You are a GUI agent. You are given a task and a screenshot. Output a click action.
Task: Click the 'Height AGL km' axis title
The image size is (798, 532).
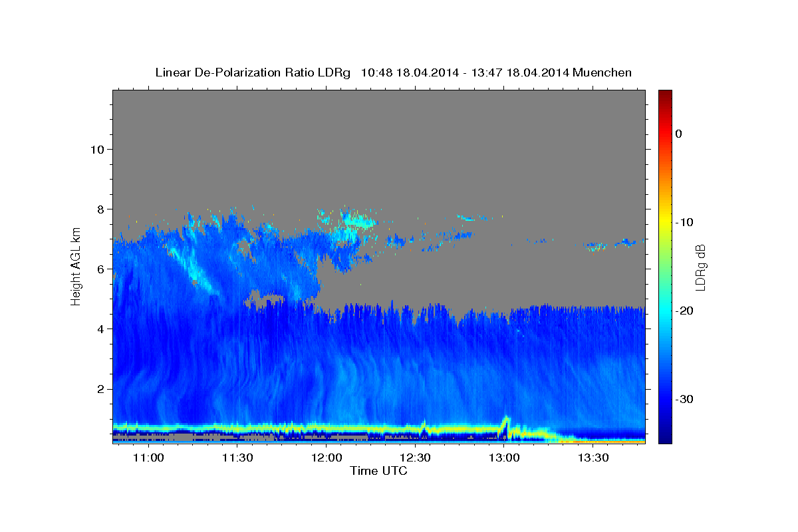(76, 266)
